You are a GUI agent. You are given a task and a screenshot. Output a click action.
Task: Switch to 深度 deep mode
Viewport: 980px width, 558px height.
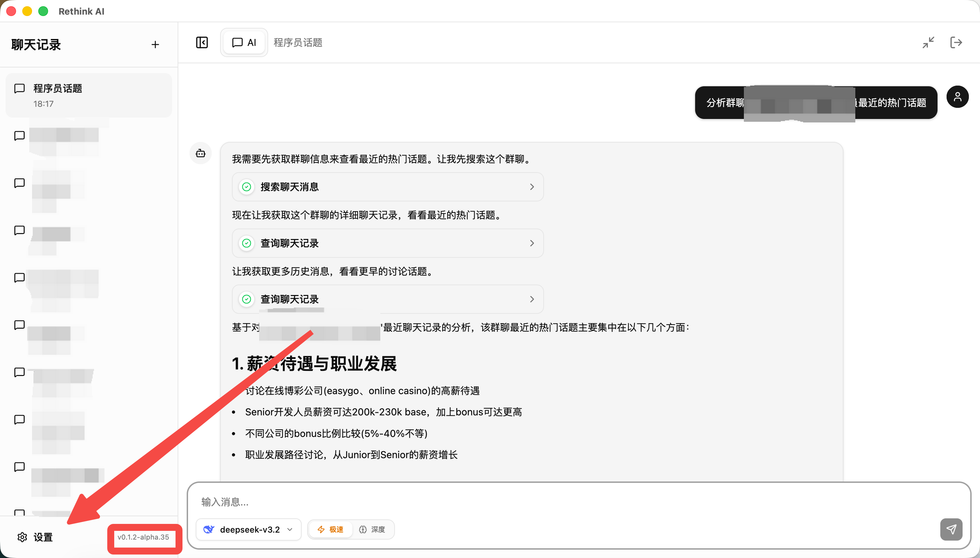coord(372,529)
